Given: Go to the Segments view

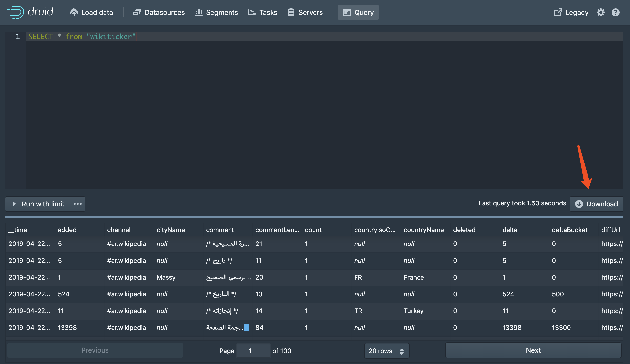Looking at the screenshot, I should coord(216,12).
